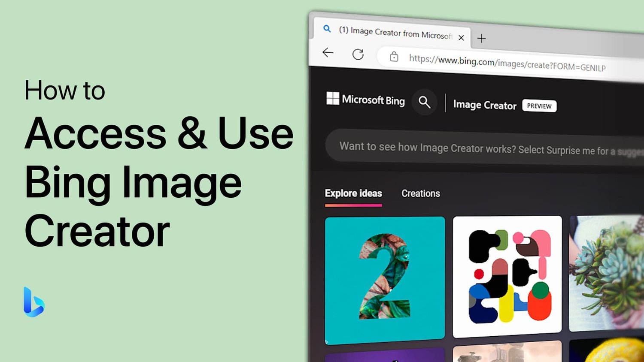
Task: Click the PREVIEW badge next to Image Creator
Action: [x=539, y=106]
